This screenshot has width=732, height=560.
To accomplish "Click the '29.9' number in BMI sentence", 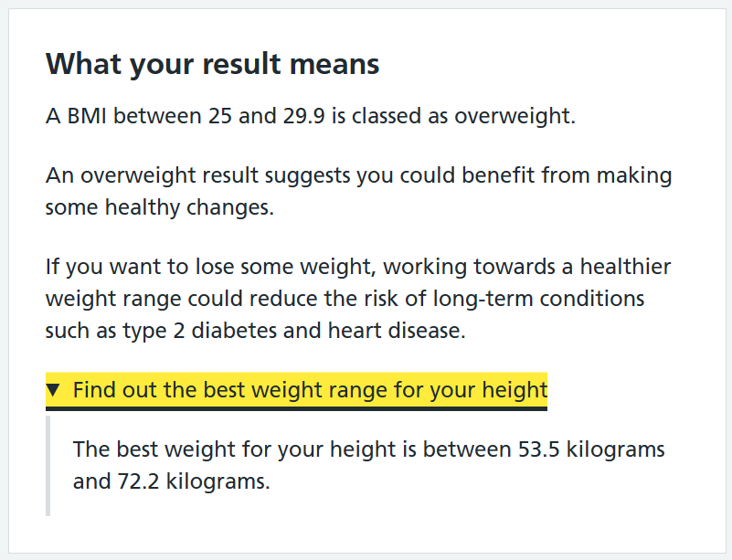I will (303, 116).
